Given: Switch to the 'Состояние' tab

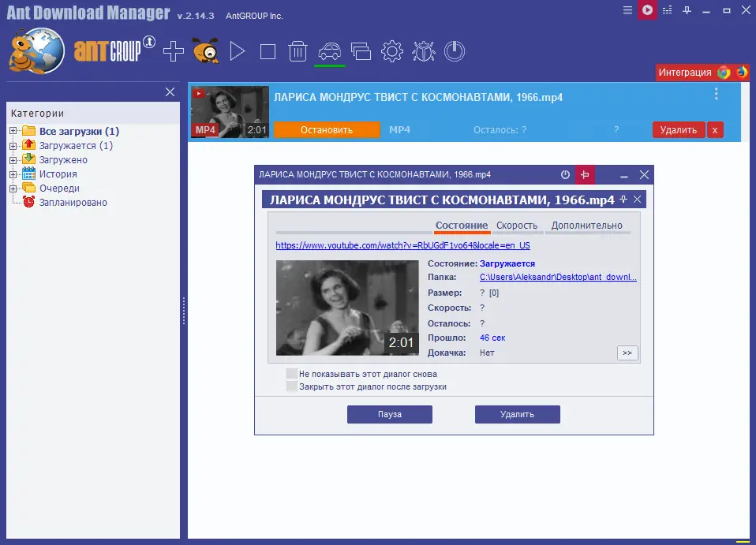Looking at the screenshot, I should pos(462,225).
